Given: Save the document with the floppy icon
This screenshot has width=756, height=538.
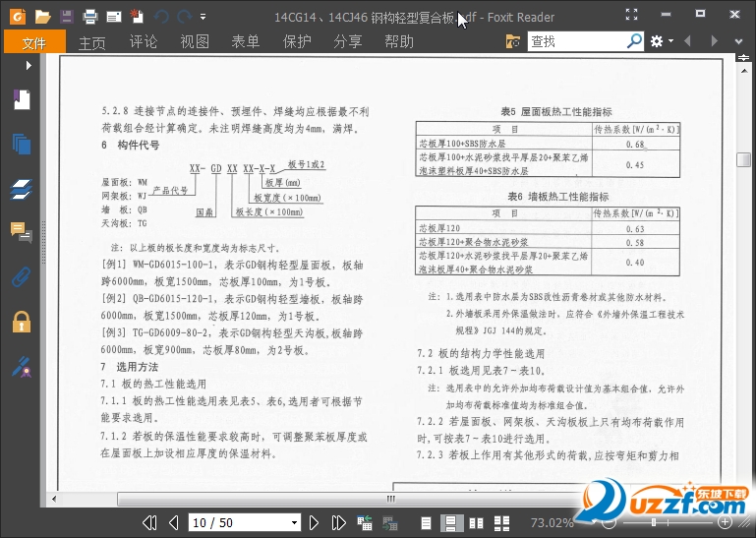Looking at the screenshot, I should click(x=67, y=17).
